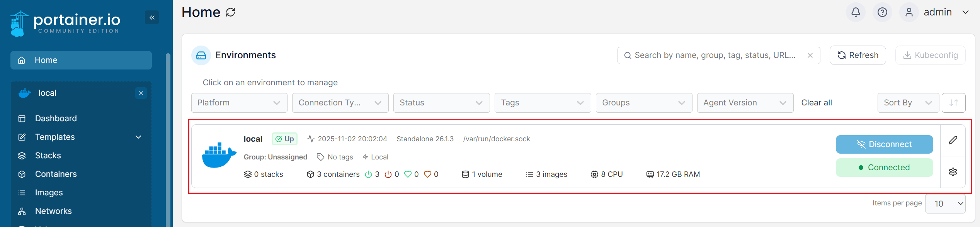Viewport: 980px width, 227px height.
Task: Click the Clear all filters link
Action: click(x=817, y=103)
